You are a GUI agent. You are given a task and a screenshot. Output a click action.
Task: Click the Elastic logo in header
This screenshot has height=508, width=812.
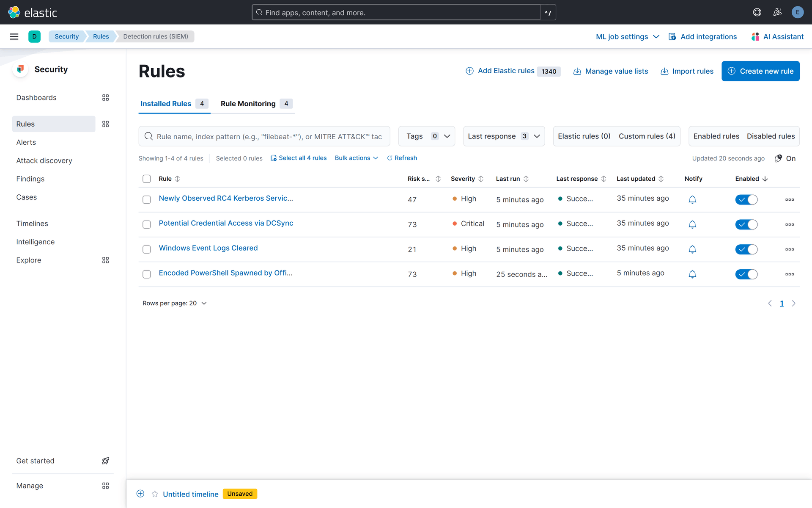click(33, 12)
